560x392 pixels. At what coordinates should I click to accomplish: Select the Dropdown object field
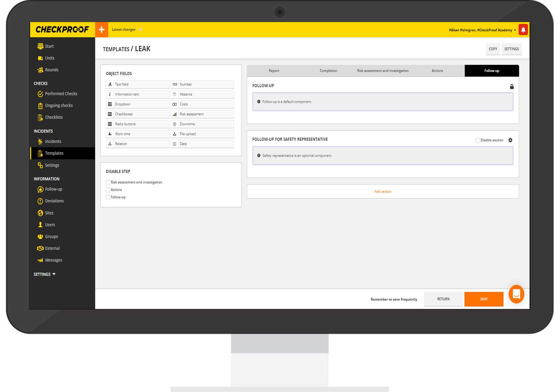tap(137, 104)
